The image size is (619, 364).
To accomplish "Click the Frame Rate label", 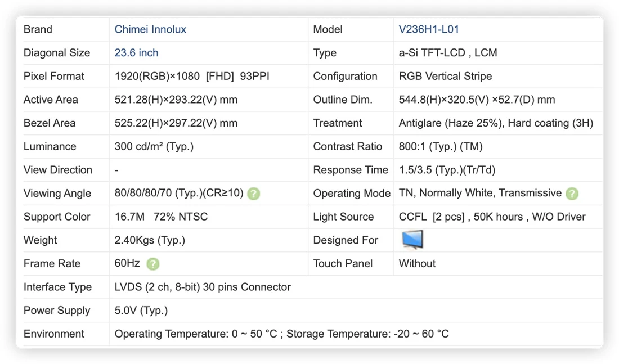I will pyautogui.click(x=52, y=263).
